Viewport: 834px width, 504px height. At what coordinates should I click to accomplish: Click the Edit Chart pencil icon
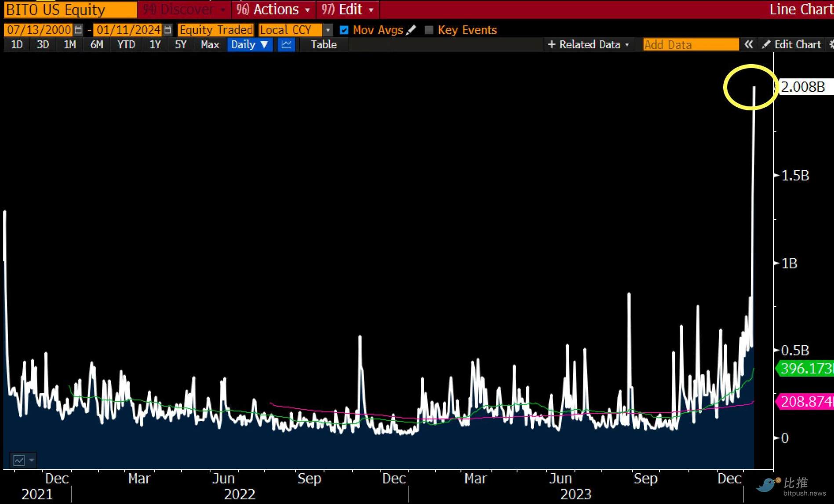(x=766, y=44)
